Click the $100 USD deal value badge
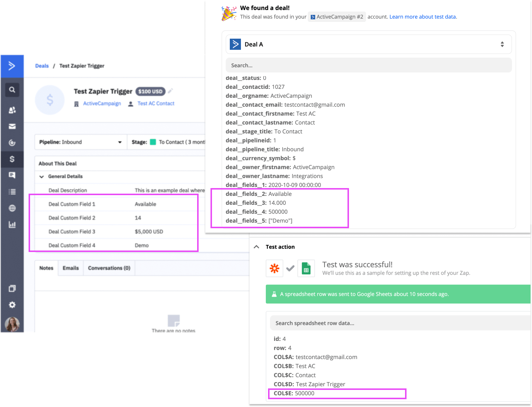Viewport: 532px width, 407px height. 150,91
